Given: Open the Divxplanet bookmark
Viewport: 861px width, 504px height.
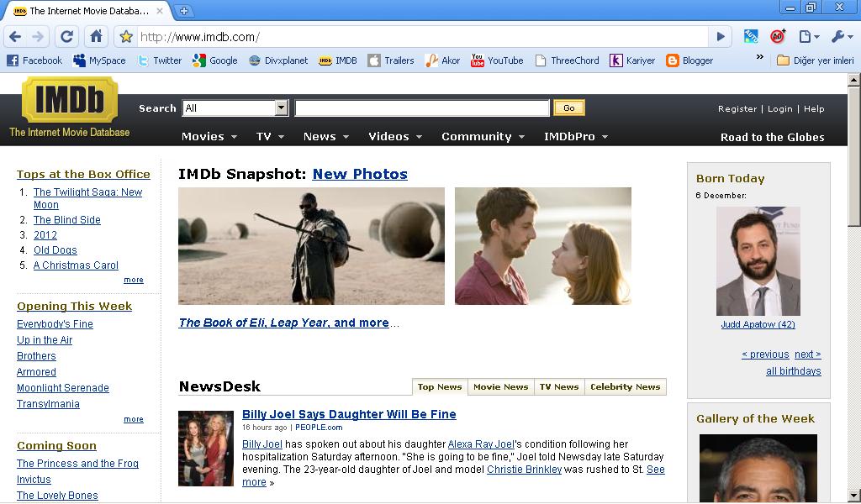Looking at the screenshot, I should click(278, 60).
